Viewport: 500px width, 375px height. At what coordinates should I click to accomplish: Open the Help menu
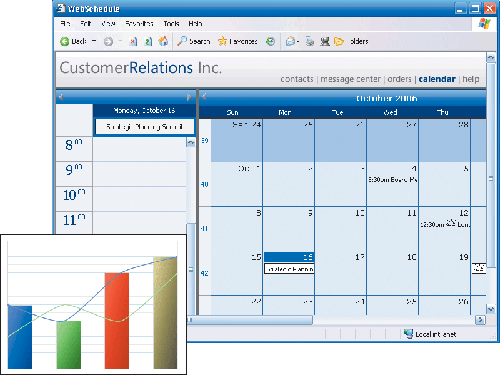point(195,23)
